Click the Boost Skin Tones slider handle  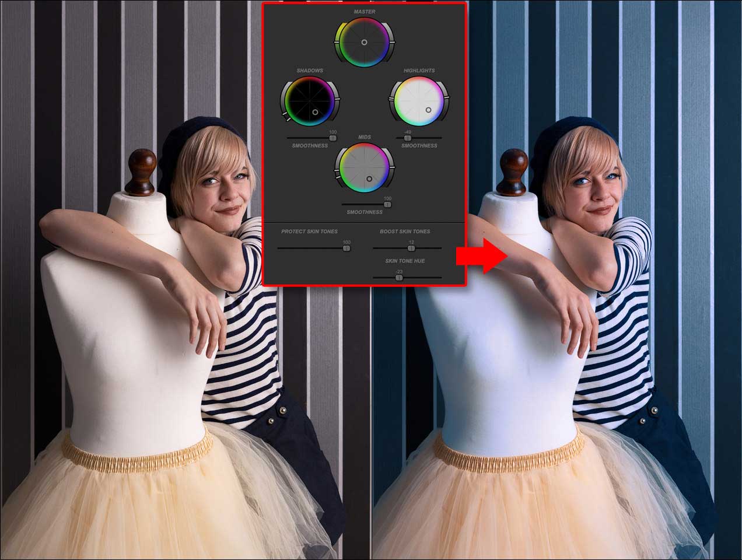(x=411, y=248)
